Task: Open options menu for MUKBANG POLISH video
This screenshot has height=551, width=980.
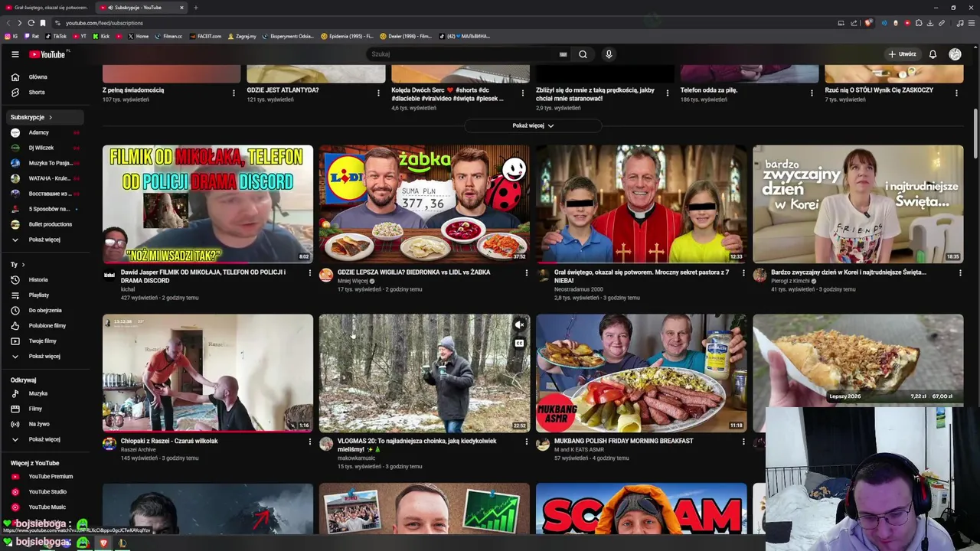Action: point(743,442)
